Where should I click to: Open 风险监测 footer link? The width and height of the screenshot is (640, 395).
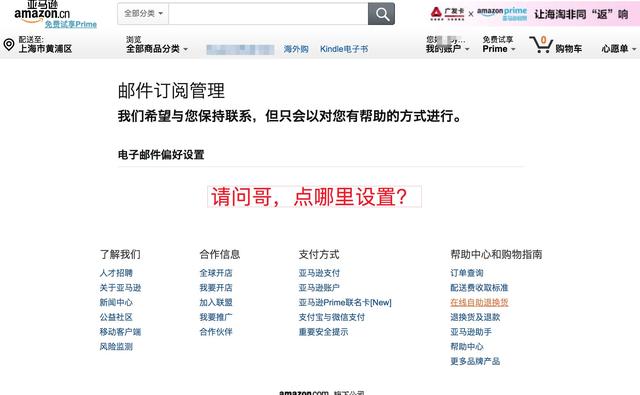tap(116, 346)
